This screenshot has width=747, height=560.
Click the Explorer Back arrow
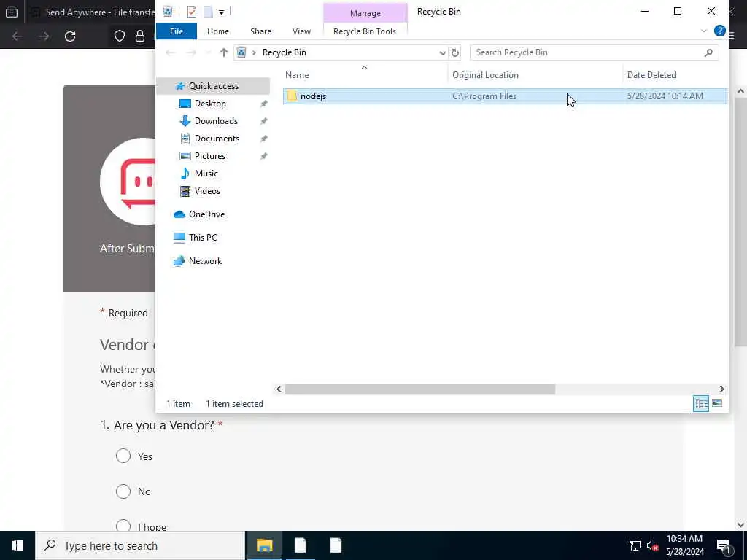pos(170,52)
